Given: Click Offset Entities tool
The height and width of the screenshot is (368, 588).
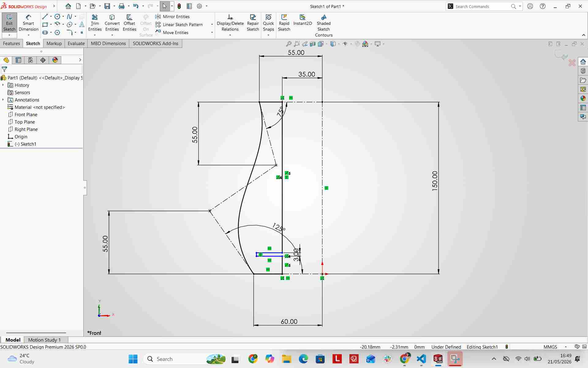Looking at the screenshot, I should tap(129, 23).
